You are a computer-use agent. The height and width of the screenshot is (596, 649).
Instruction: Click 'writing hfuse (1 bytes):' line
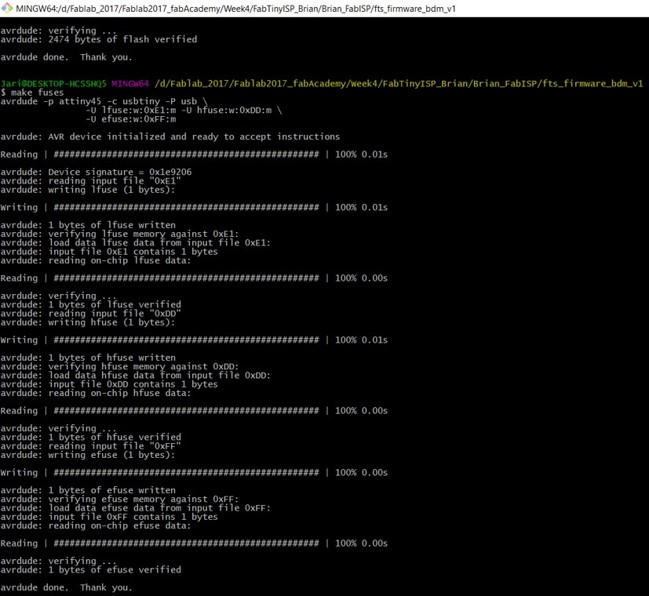click(88, 322)
